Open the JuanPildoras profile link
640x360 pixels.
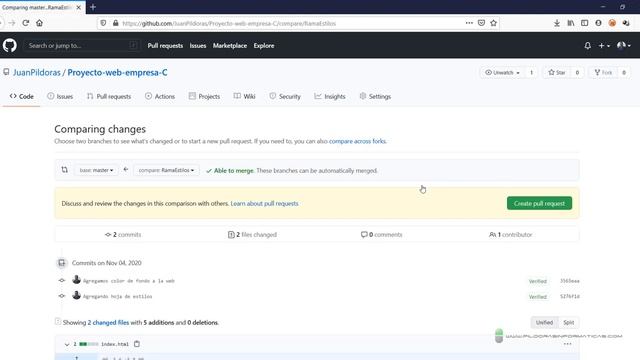pyautogui.click(x=37, y=72)
